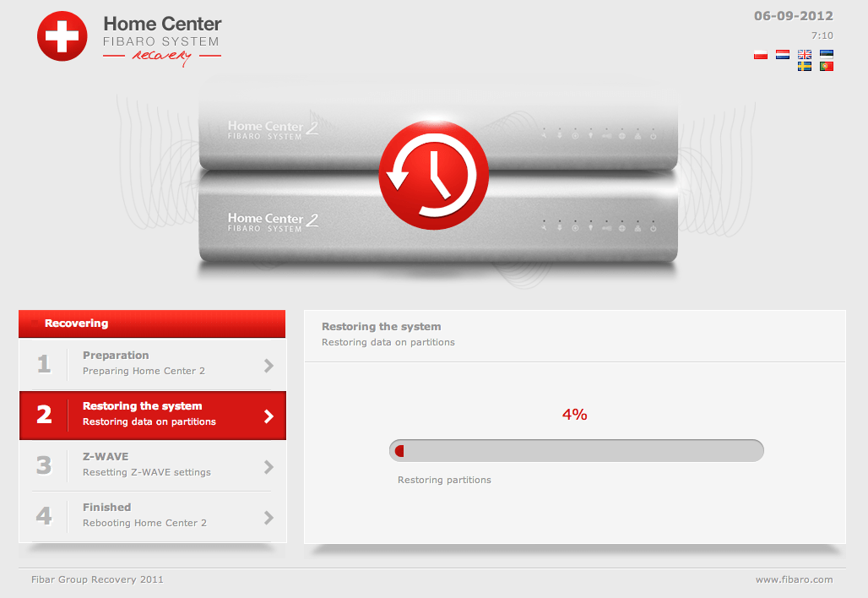The height and width of the screenshot is (598, 868).
Task: Switch language using the Polish flag
Action: [761, 54]
